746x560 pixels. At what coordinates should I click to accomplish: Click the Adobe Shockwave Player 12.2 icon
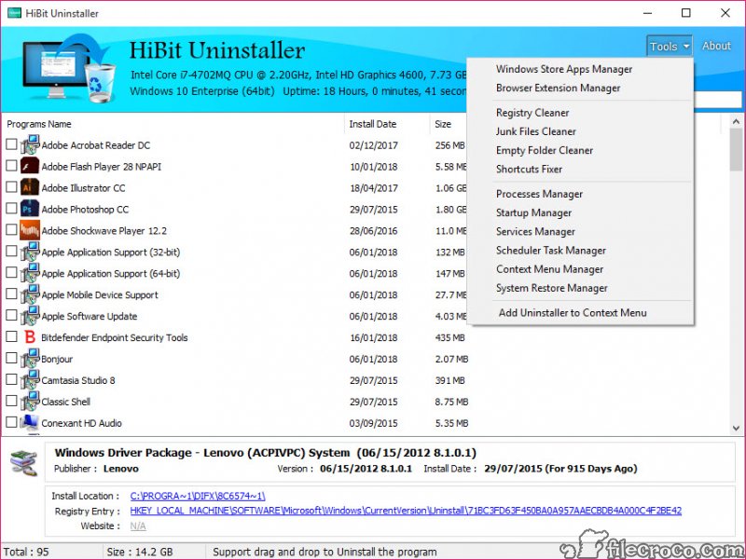[x=30, y=230]
